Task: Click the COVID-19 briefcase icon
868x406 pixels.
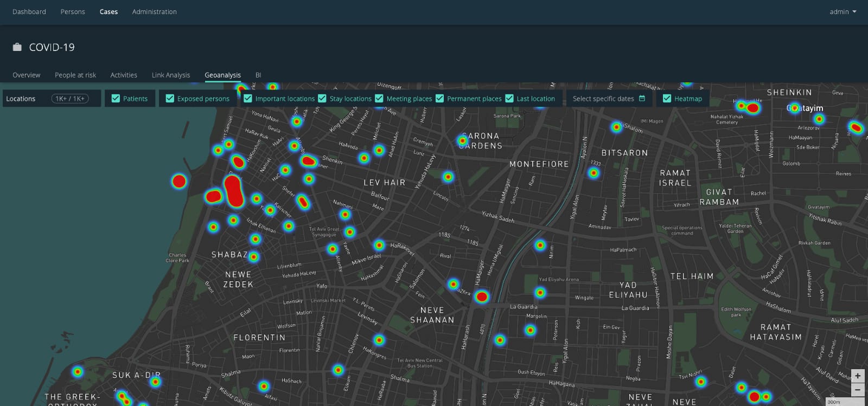Action: point(17,47)
